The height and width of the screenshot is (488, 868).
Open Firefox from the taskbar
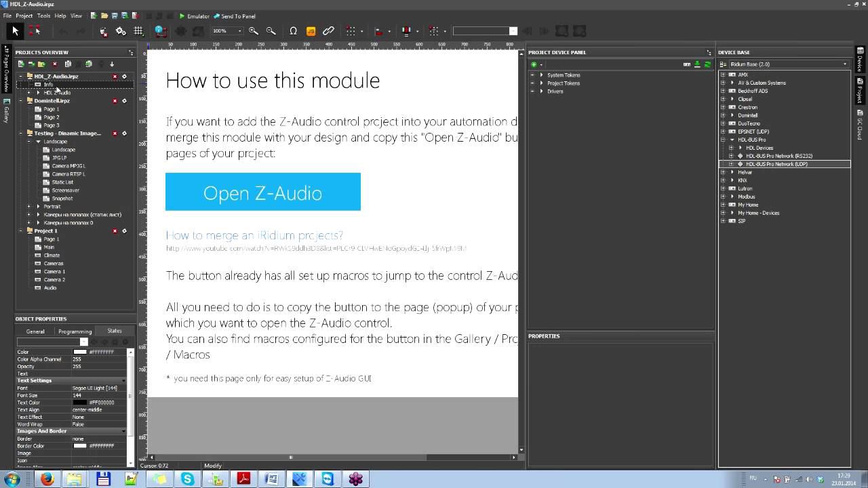point(47,479)
